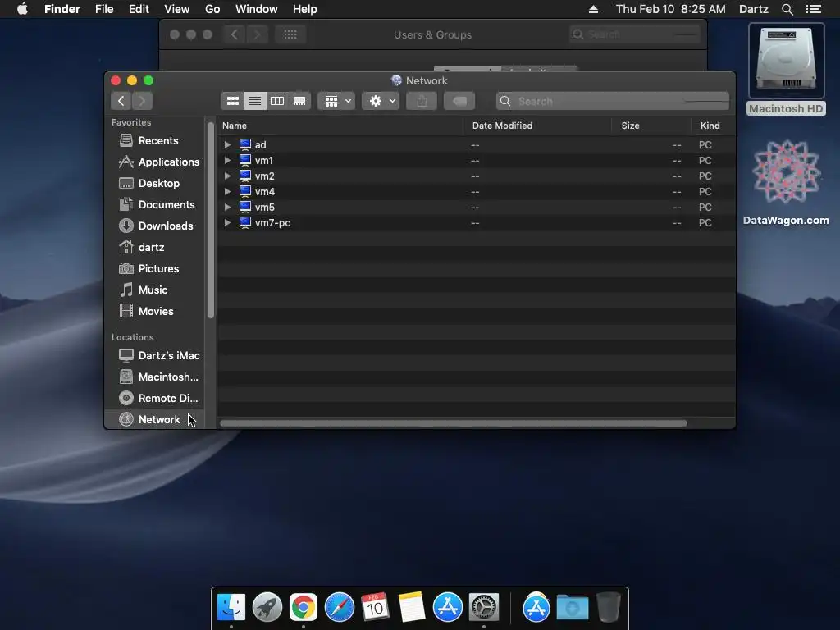Open the Finder menu

pyautogui.click(x=62, y=9)
